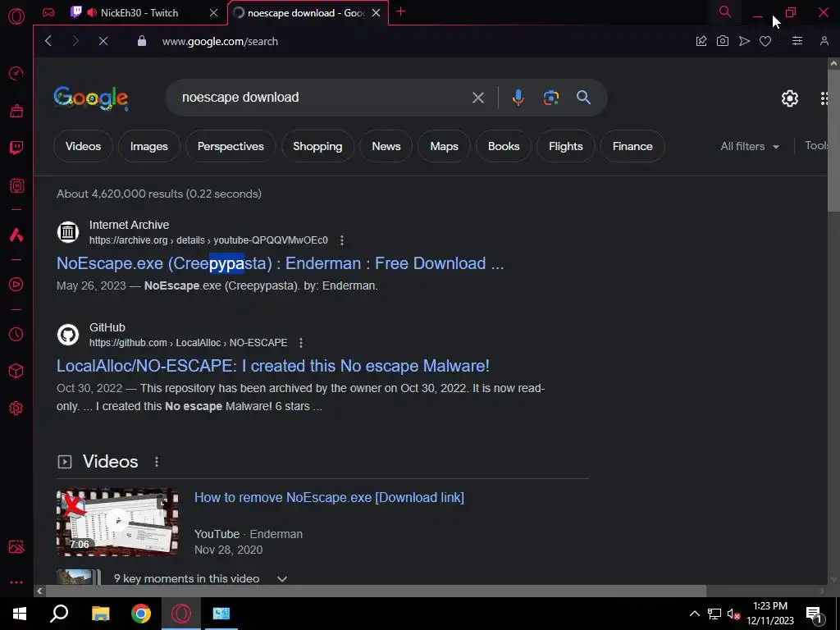Go back with the back arrow

(x=48, y=41)
